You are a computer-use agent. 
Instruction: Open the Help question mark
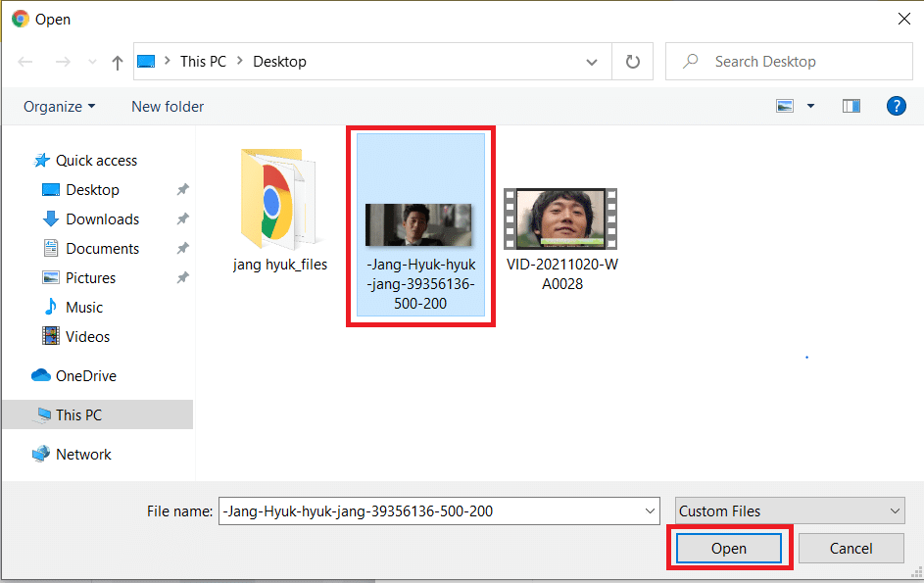coord(897,106)
